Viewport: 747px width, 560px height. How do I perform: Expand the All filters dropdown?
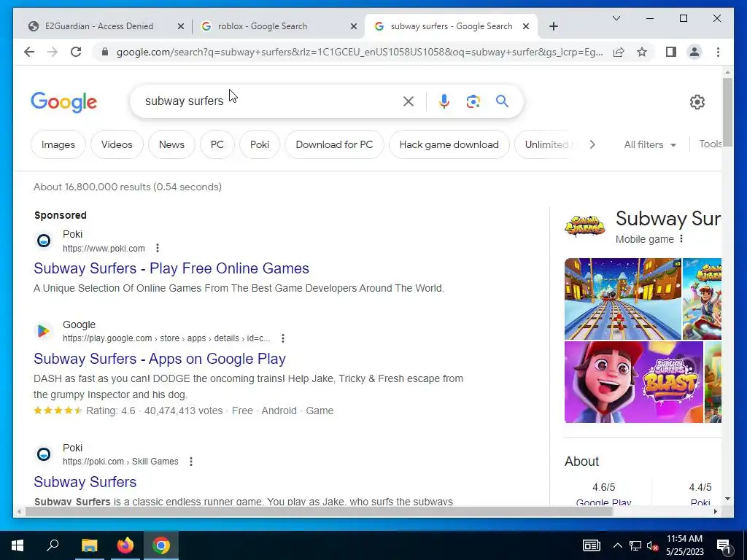tap(650, 144)
